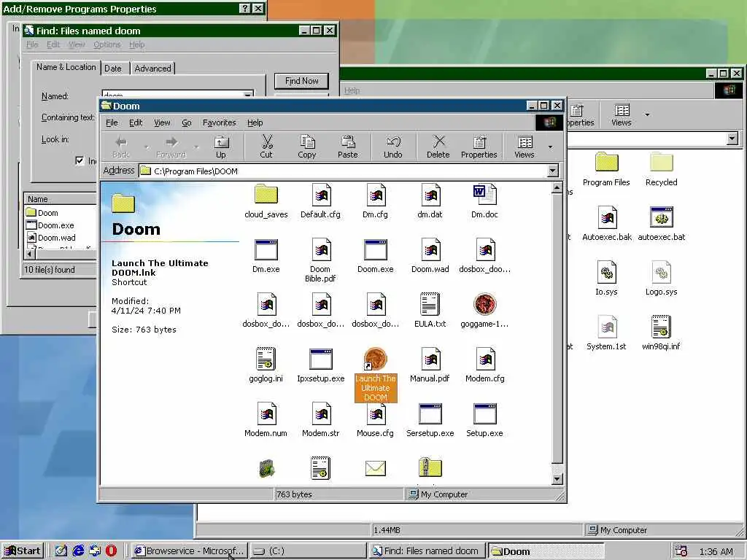Viewport: 747px width, 560px height.
Task: Open the Help menu in Doom window
Action: (255, 122)
